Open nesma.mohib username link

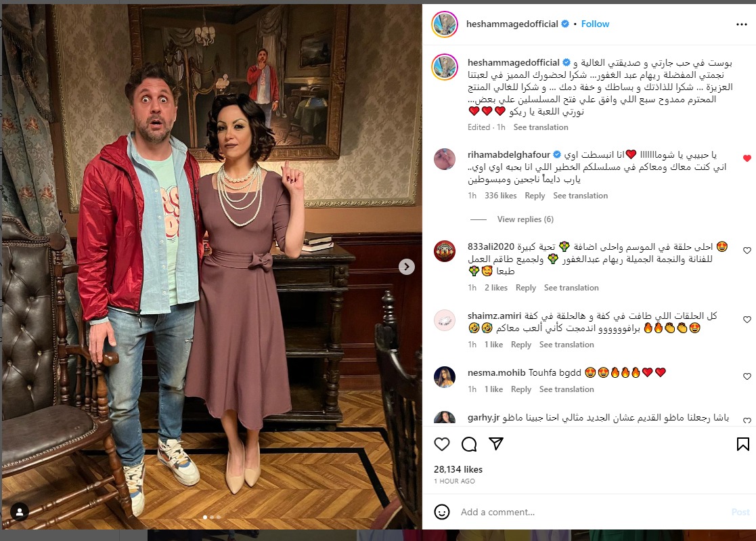click(x=496, y=372)
